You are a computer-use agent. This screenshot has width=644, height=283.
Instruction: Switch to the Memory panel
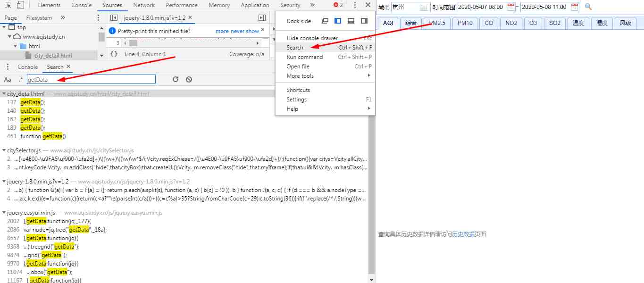[219, 5]
